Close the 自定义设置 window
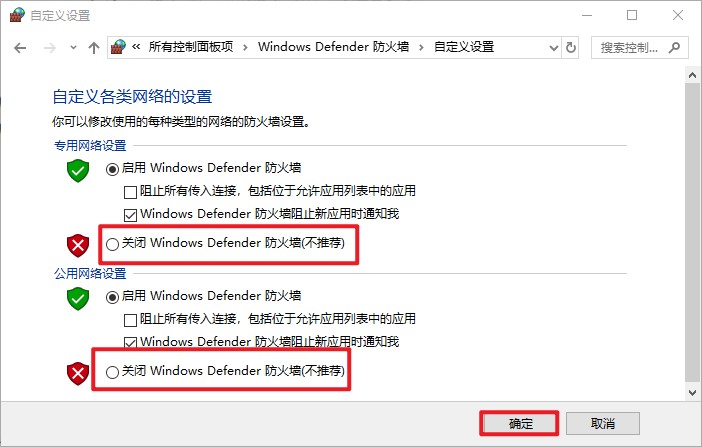The width and height of the screenshot is (702, 447). click(x=678, y=15)
